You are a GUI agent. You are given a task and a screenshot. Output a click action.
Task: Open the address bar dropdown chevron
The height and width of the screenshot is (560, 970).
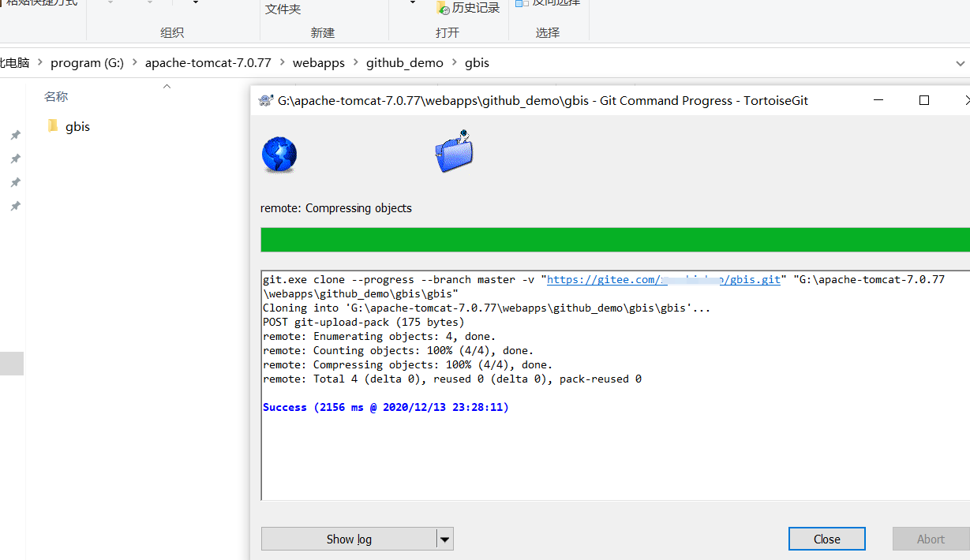pos(960,62)
